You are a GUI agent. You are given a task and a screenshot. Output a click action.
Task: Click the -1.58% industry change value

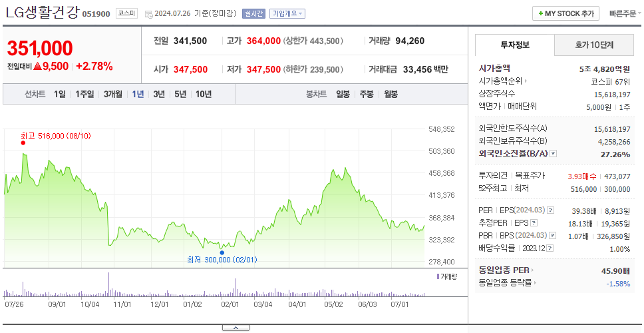618,283
